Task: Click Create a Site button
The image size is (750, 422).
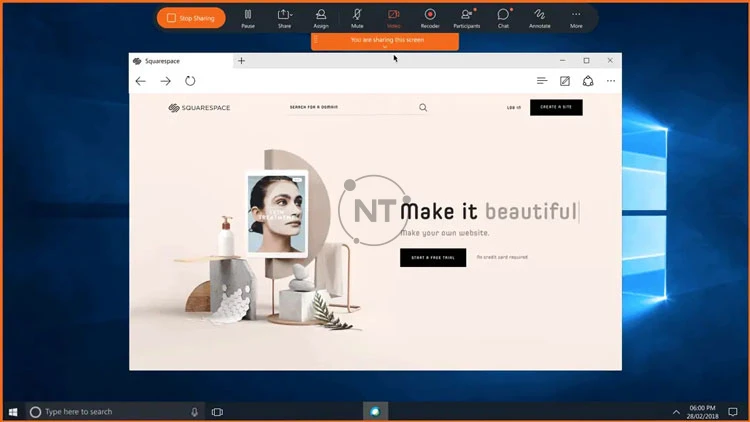Action: pyautogui.click(x=555, y=107)
